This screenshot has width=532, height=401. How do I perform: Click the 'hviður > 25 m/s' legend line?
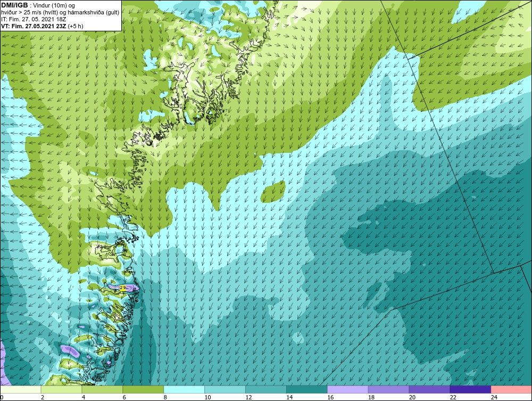coord(60,12)
